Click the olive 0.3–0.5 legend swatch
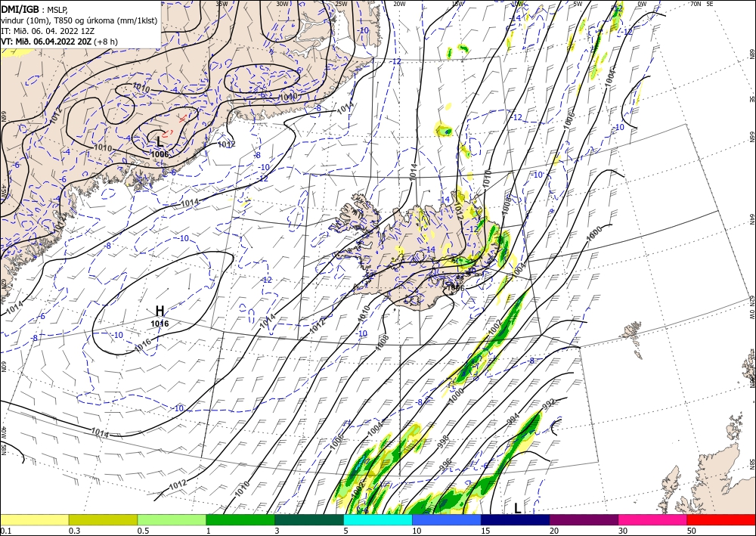This screenshot has width=756, height=536. [x=103, y=519]
